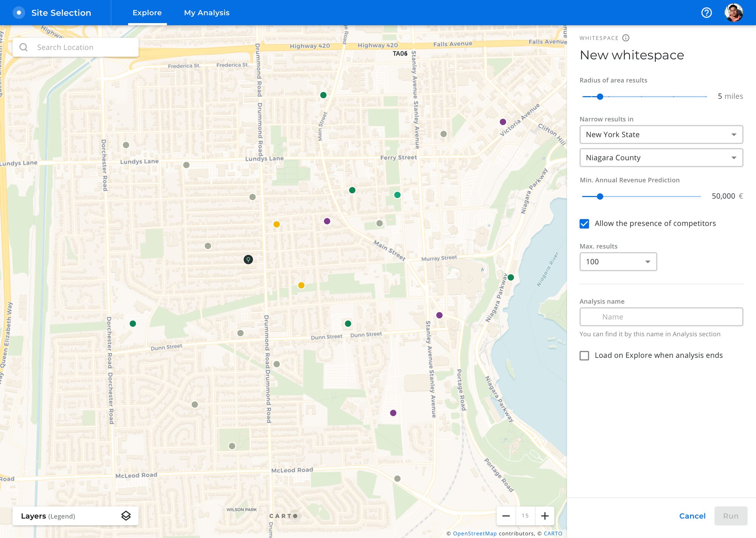Viewport: 756px width, 538px height.
Task: Uncheck Allow the presence of competitors
Action: 584,224
